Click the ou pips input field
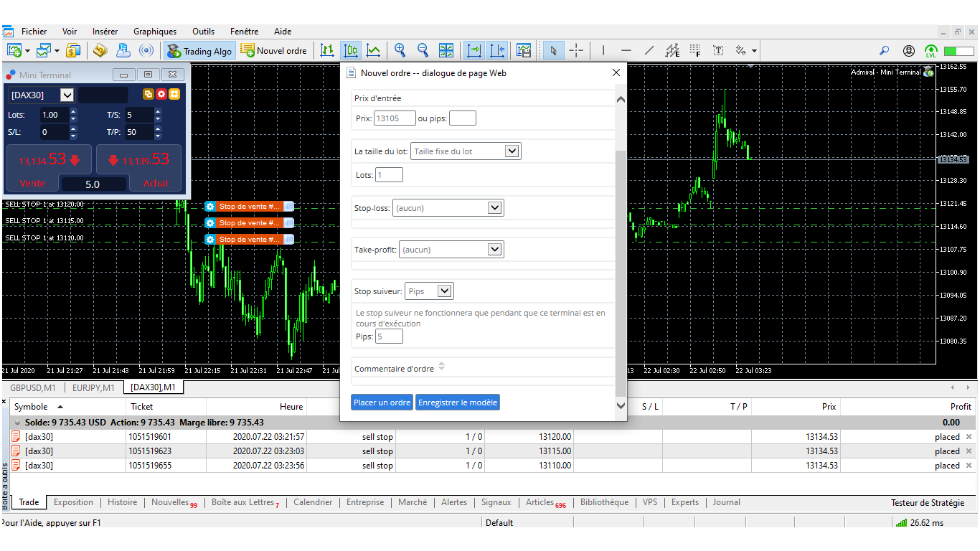Screen dimensions: 980x551 463,118
